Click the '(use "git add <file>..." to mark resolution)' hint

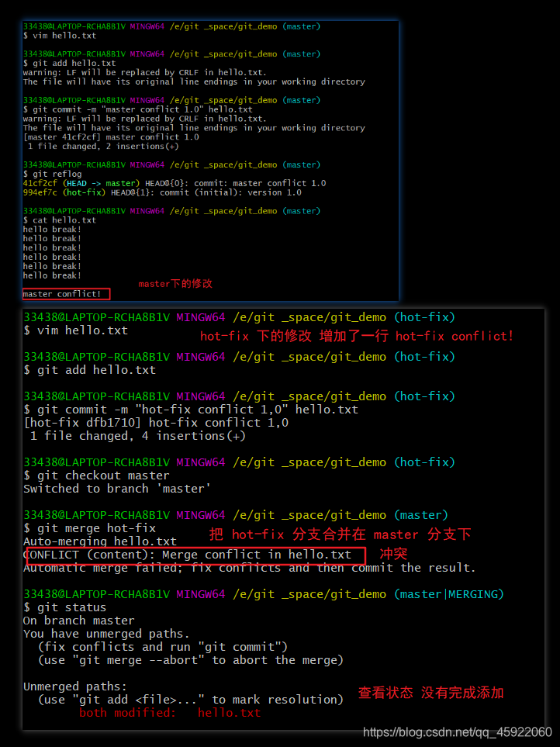[x=191, y=700]
